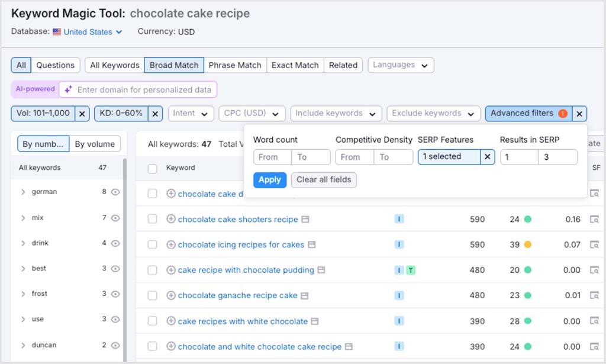
Task: Click the "Clear all fields" button
Action: (324, 180)
